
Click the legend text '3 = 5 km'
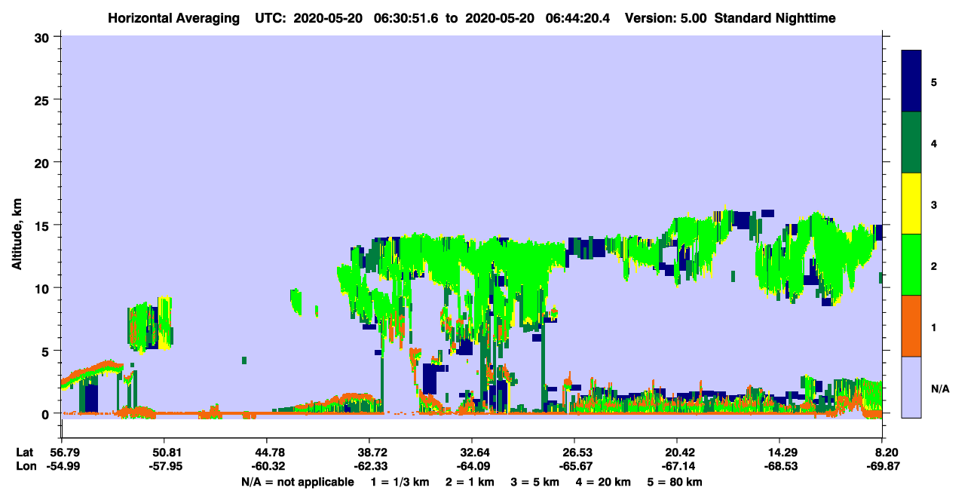[537, 482]
